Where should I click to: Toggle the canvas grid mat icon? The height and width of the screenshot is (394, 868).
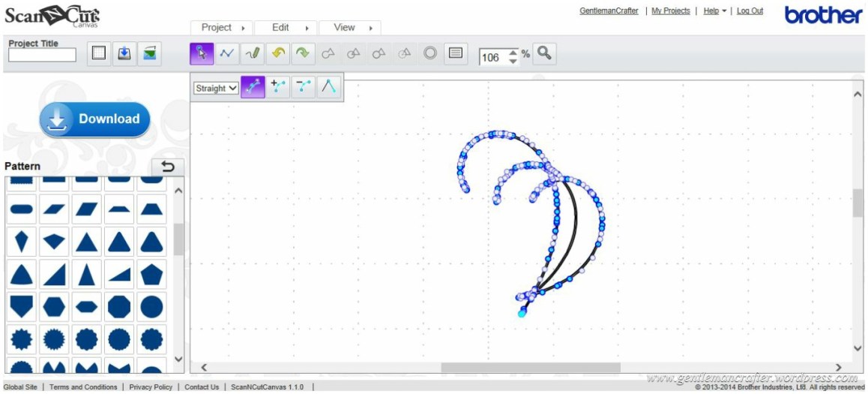(99, 54)
